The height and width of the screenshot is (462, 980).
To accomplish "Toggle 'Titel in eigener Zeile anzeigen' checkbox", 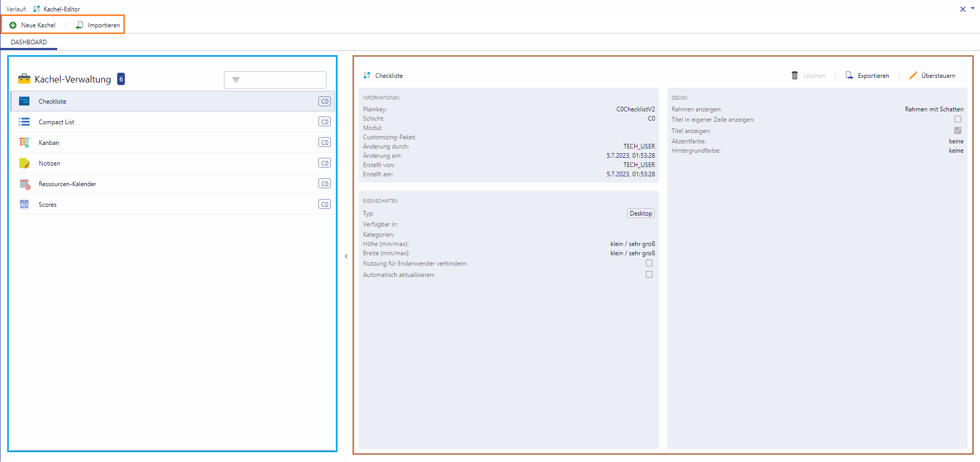I will click(x=957, y=120).
